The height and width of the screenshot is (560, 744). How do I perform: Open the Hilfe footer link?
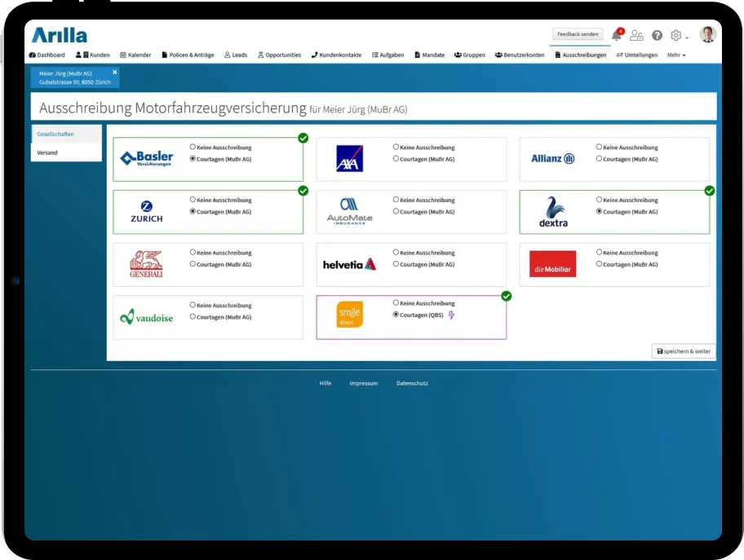[325, 383]
